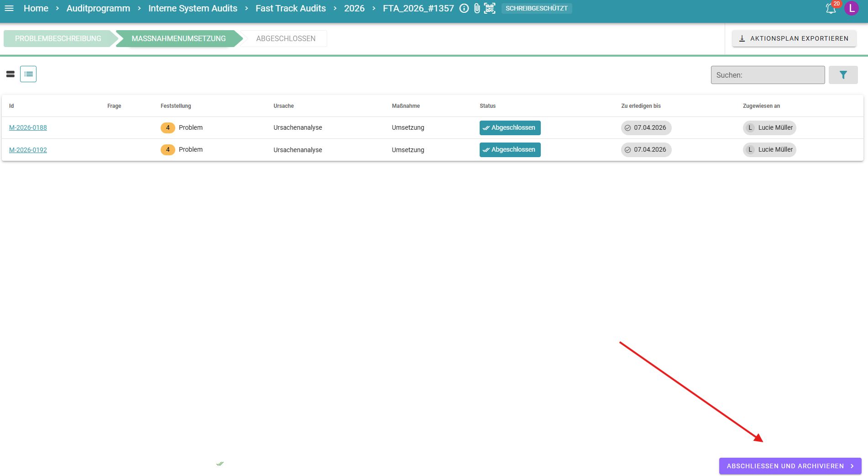
Task: Click the Suchen search field
Action: pyautogui.click(x=768, y=75)
